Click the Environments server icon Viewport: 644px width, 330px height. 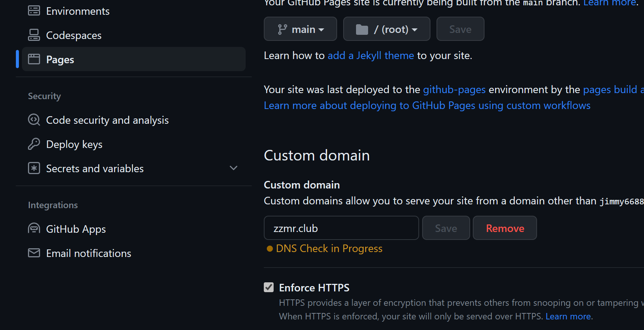pyautogui.click(x=34, y=11)
